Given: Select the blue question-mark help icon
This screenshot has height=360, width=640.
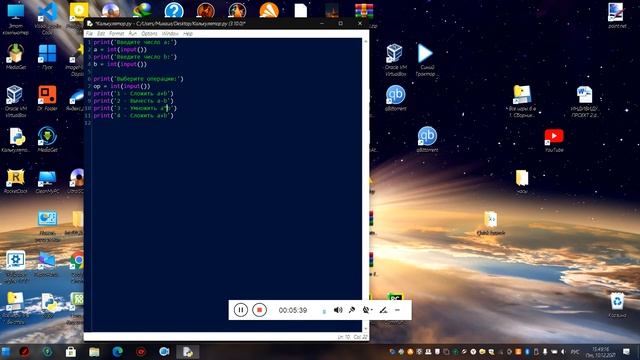Looking at the screenshot, I should (174, 11).
